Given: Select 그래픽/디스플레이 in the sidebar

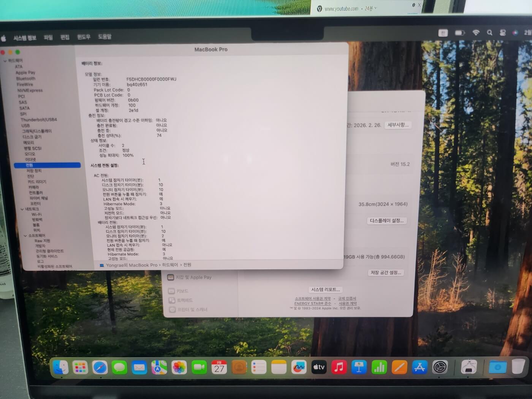Looking at the screenshot, I should coord(37,131).
